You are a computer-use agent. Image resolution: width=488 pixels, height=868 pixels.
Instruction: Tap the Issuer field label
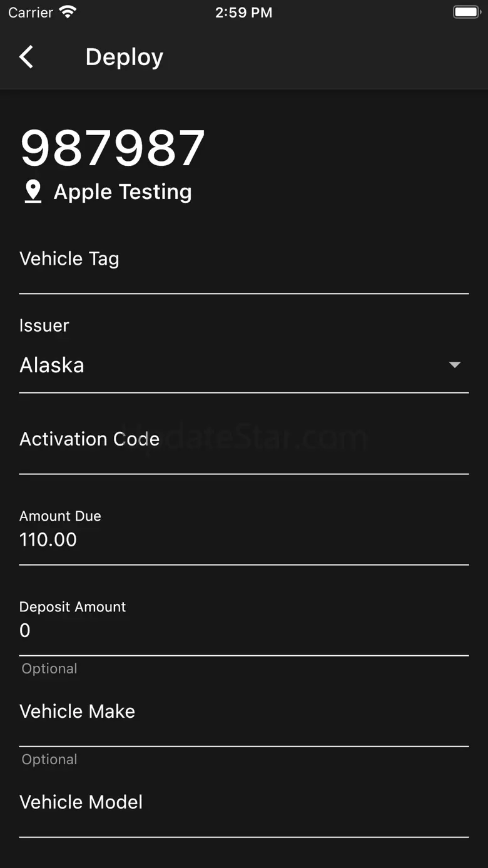click(44, 325)
